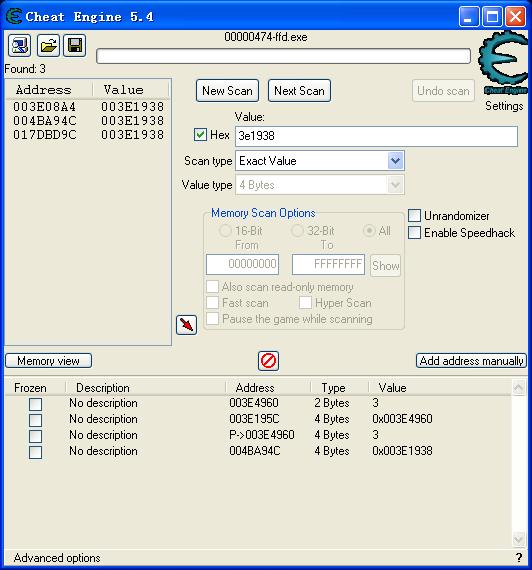Open the Value type dropdown
532x570 pixels.
click(396, 185)
